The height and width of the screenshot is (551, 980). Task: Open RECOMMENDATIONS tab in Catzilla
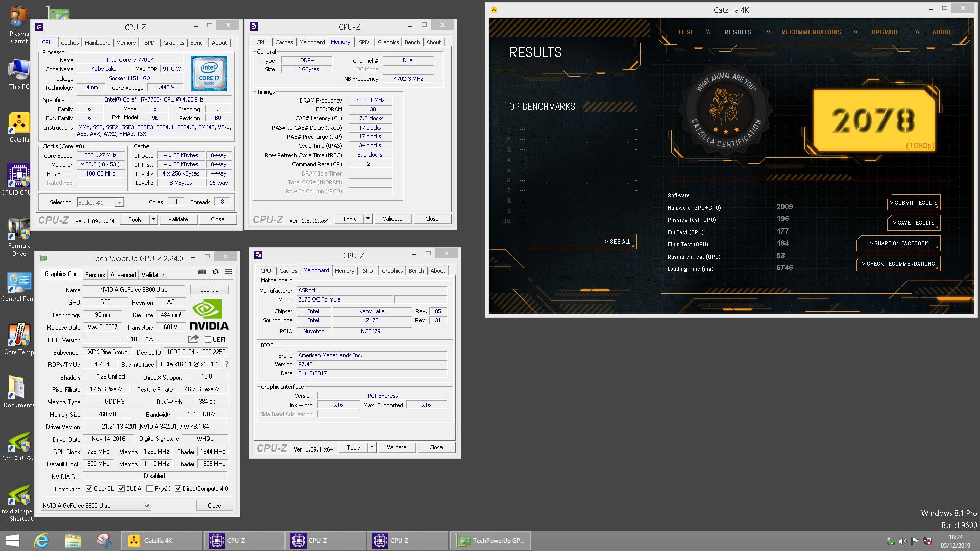click(811, 32)
